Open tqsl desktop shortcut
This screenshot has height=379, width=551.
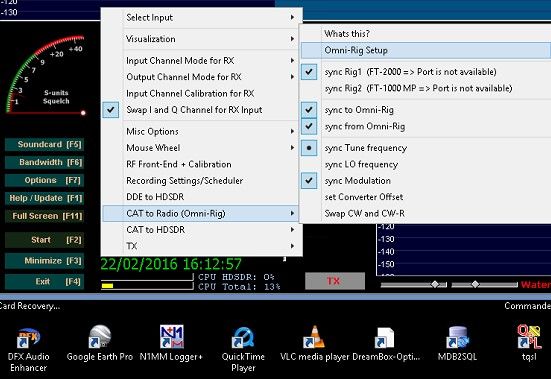pos(529,343)
